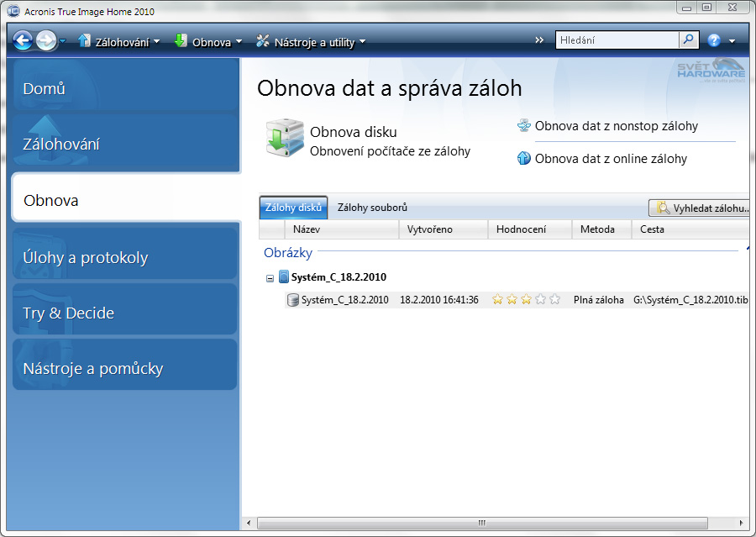Open the back button history dropdown
Viewport: 756px width, 537px height.
pos(61,39)
